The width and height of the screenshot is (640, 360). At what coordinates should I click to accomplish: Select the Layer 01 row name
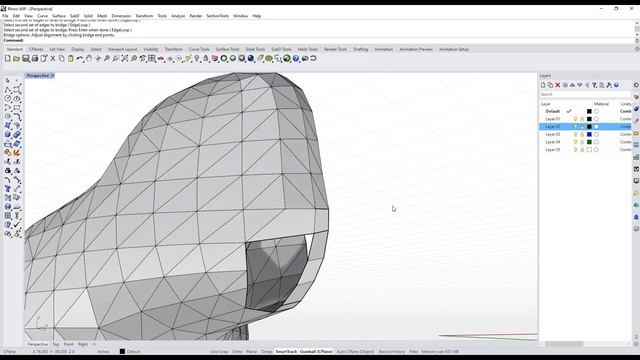[553, 119]
